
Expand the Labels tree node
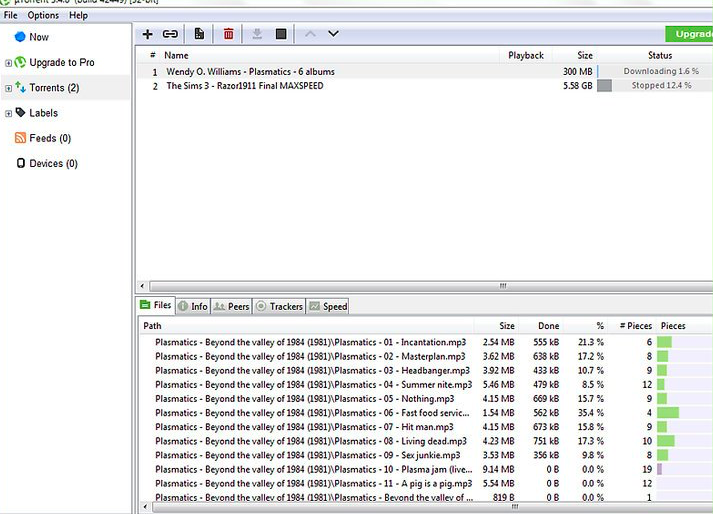[x=8, y=114]
